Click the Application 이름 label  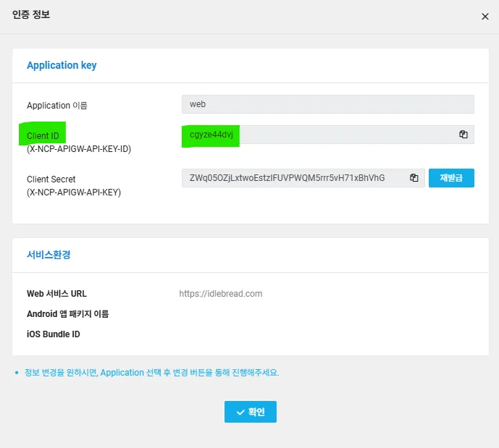(57, 105)
